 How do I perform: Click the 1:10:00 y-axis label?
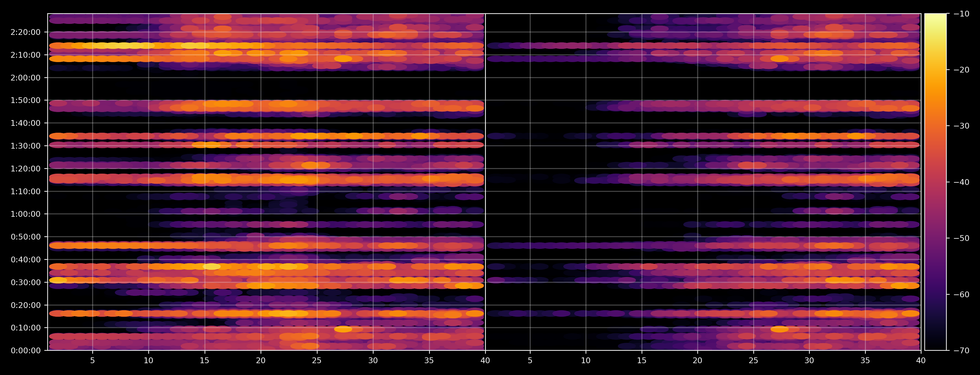(x=26, y=191)
